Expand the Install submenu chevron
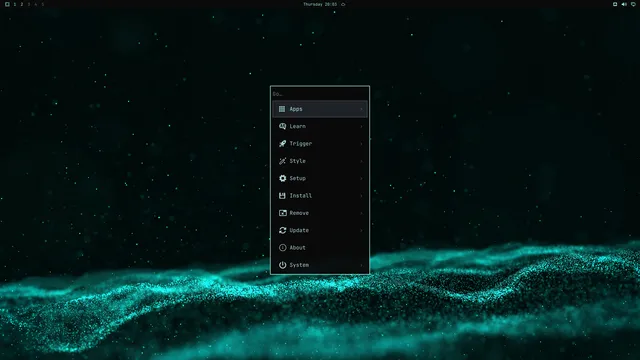 coord(361,196)
